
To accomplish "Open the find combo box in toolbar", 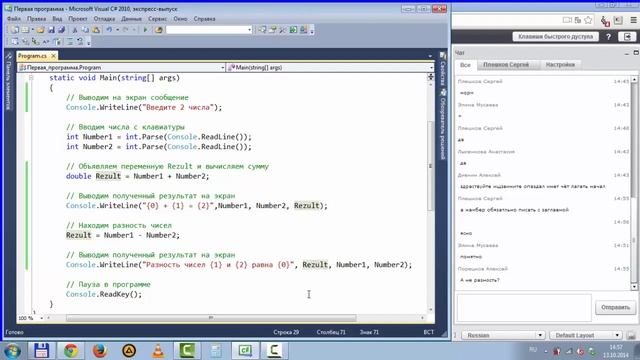I will click(x=209, y=30).
